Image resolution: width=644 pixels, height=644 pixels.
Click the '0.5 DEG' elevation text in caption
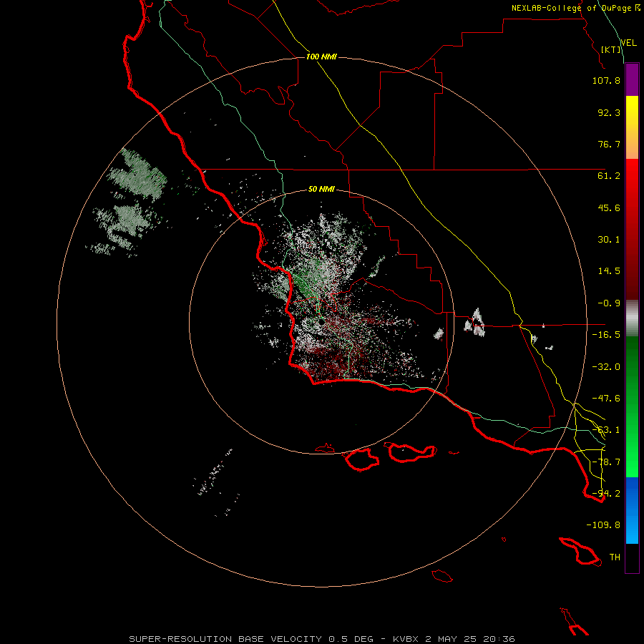(351, 639)
